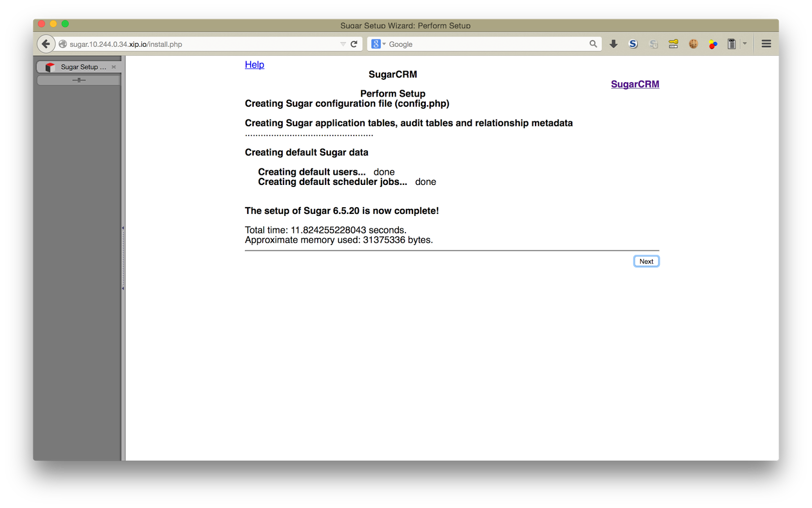Click the red close window button
This screenshot has height=508, width=812.
pos(42,24)
